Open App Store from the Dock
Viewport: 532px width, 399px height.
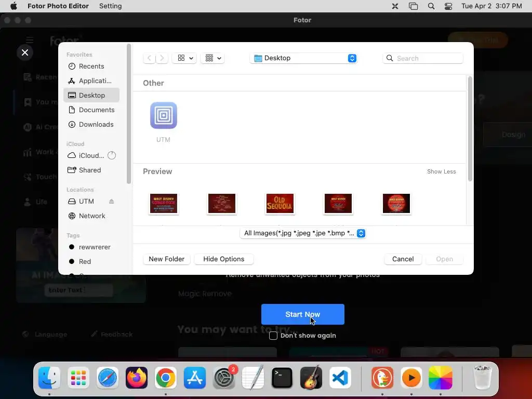(x=195, y=378)
